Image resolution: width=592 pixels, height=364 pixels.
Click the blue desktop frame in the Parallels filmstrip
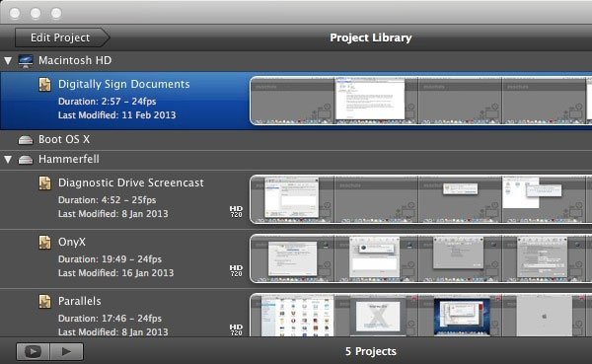coord(462,317)
